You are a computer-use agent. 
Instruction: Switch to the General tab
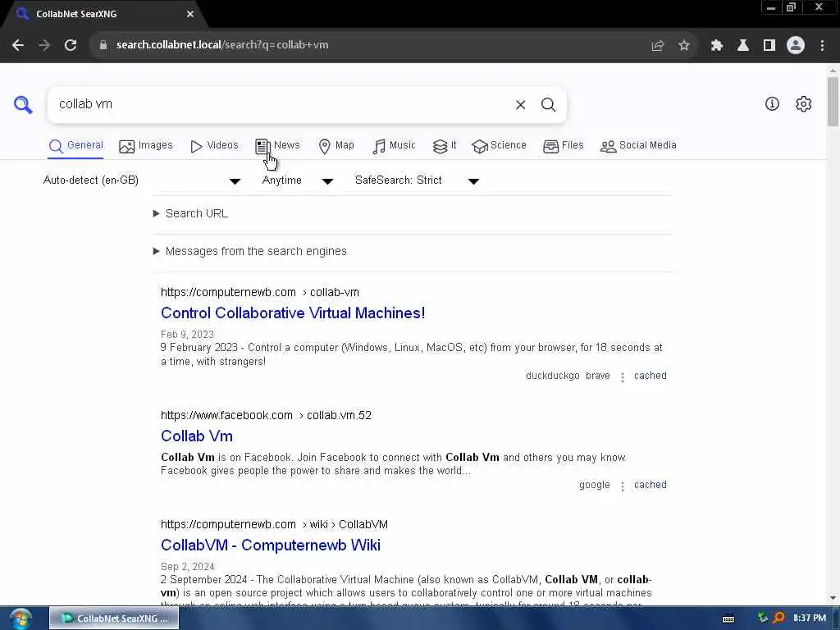pos(75,146)
